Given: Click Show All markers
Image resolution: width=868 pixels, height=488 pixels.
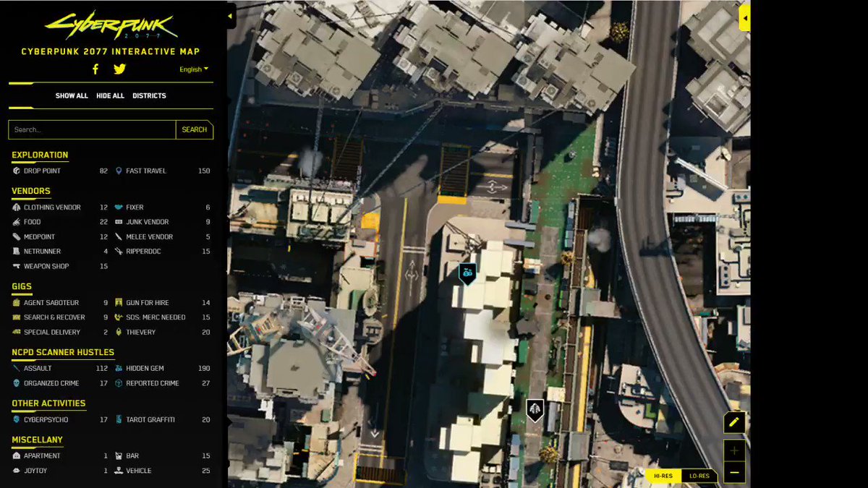Looking at the screenshot, I should 72,95.
